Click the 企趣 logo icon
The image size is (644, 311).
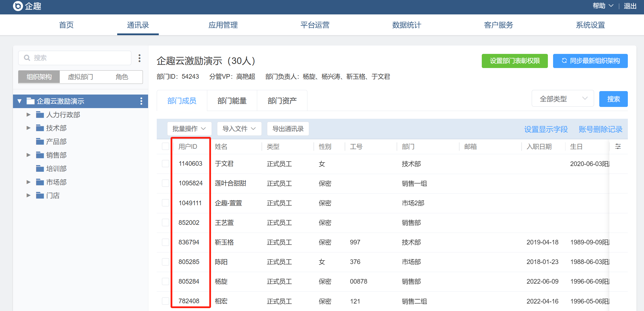tap(18, 6)
